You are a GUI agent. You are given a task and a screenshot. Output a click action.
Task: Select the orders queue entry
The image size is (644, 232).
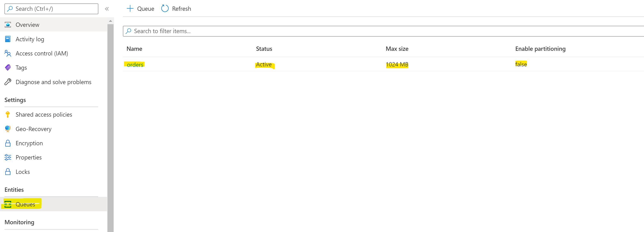(x=135, y=64)
